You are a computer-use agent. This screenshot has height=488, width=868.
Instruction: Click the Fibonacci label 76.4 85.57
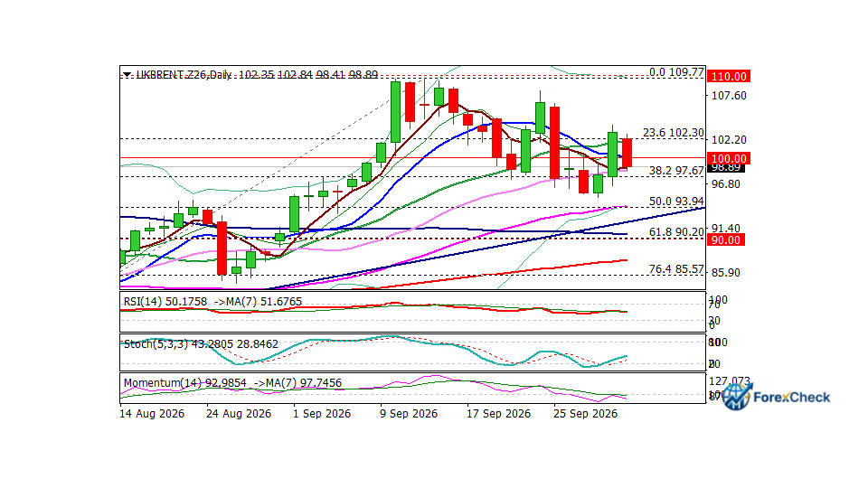point(676,269)
